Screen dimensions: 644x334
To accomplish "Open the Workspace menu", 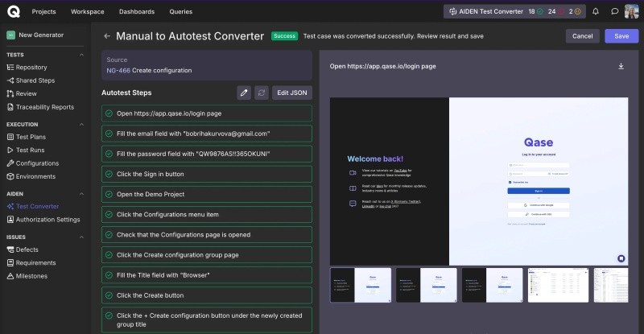I will (88, 11).
